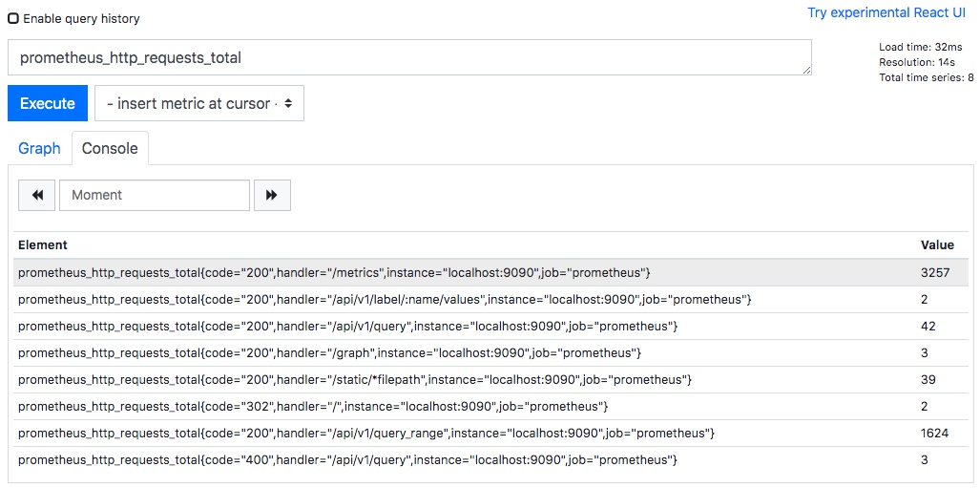This screenshot has height=488, width=980.
Task: Click the Element column header
Action: click(43, 245)
